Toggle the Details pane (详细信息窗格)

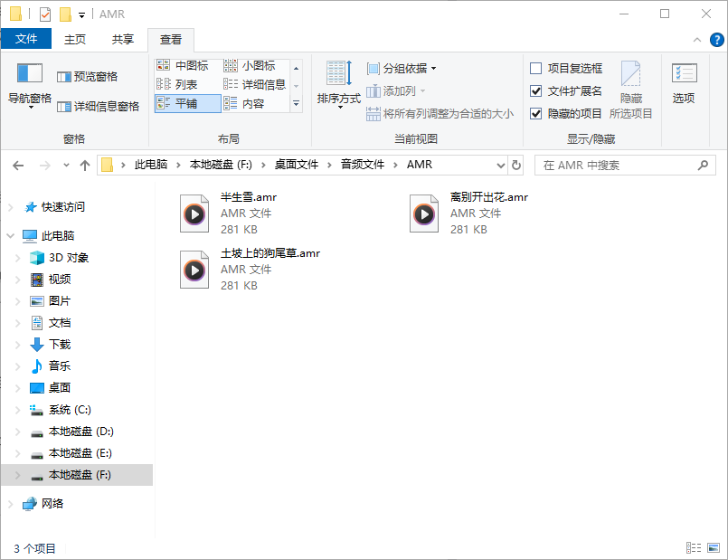point(98,107)
